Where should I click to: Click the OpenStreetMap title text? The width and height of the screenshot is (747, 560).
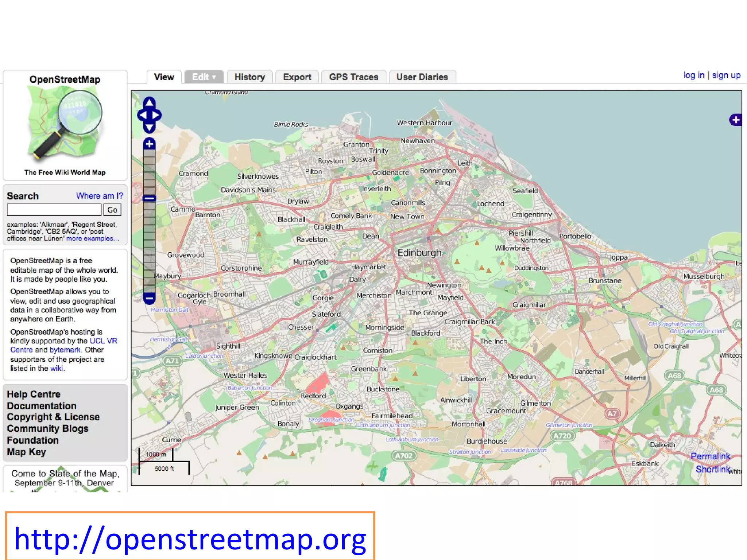pos(65,79)
